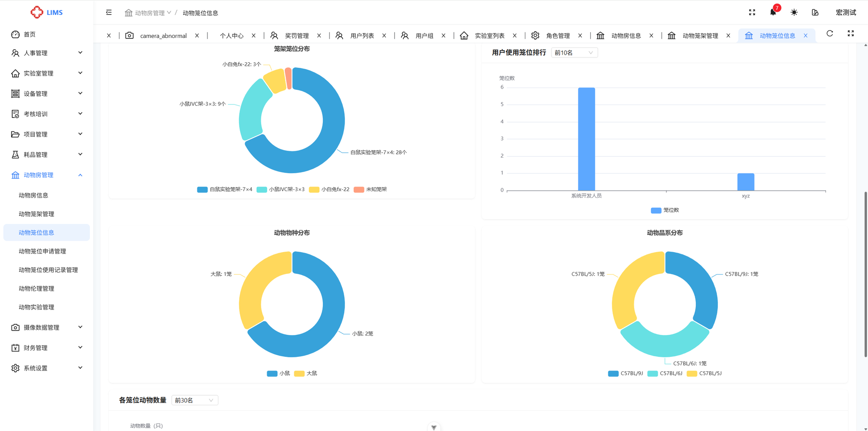Toggle the 大鼠 legend in species chart
Viewport: 868px width, 431px height.
coord(306,373)
